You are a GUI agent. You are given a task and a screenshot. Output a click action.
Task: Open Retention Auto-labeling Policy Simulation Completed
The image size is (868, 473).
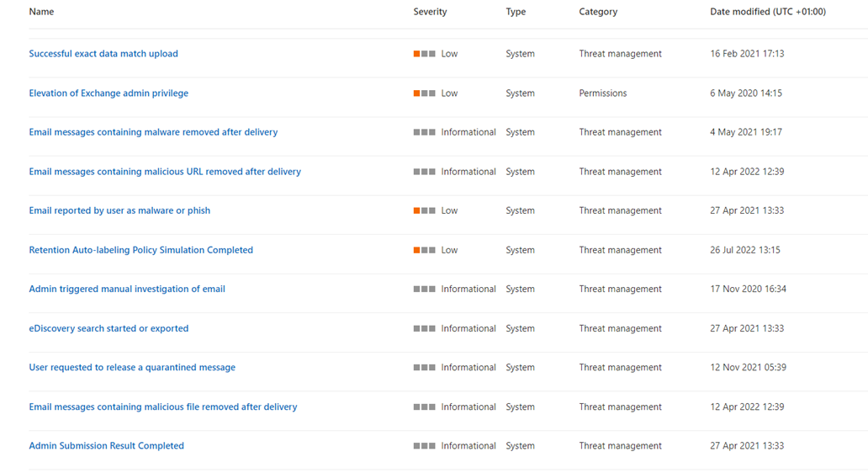point(141,250)
